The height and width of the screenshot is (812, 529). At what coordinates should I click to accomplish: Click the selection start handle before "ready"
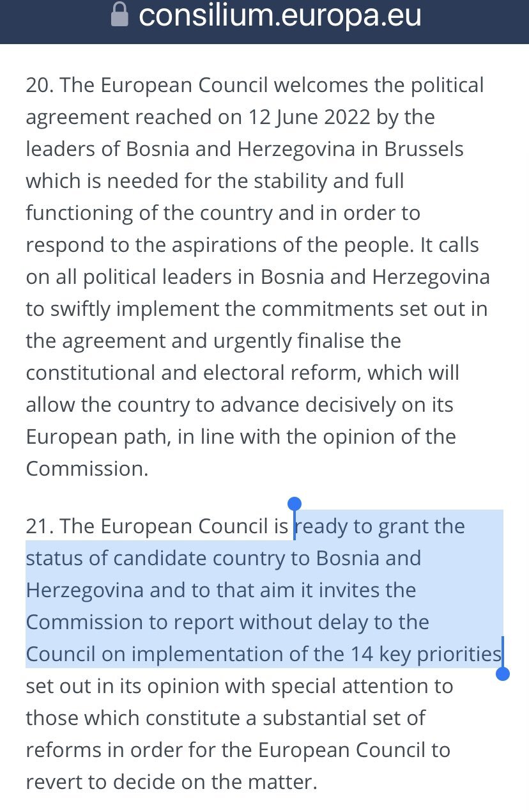click(294, 505)
